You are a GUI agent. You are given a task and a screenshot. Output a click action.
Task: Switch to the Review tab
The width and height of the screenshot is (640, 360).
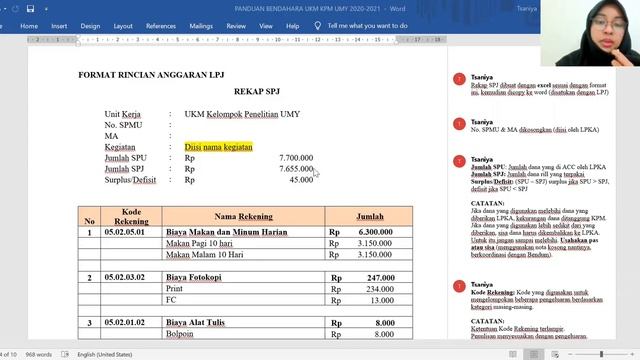(236, 26)
